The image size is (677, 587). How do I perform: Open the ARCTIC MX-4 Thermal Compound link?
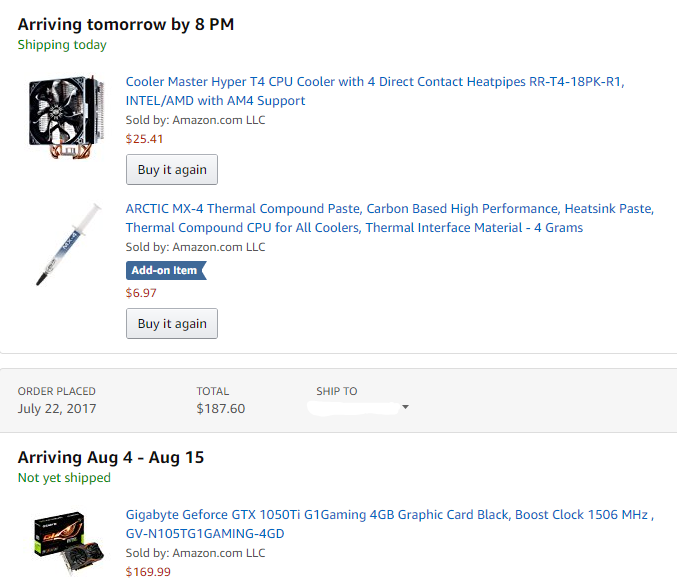coord(389,218)
